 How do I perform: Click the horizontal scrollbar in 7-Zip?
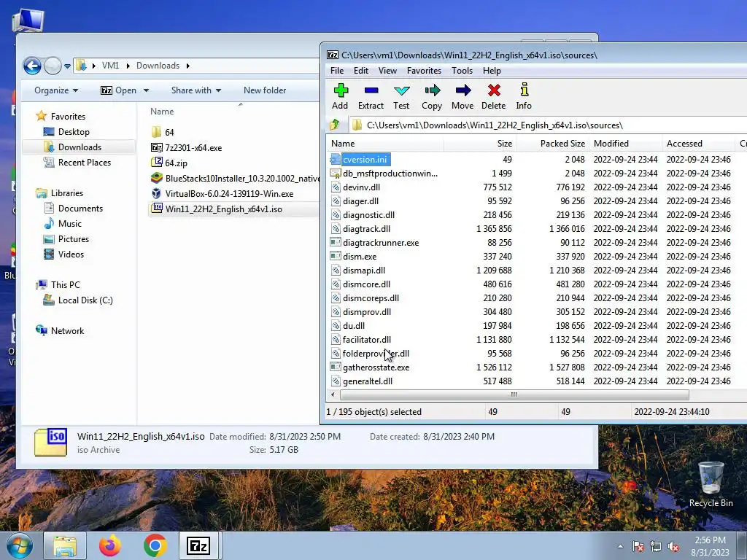pos(514,394)
